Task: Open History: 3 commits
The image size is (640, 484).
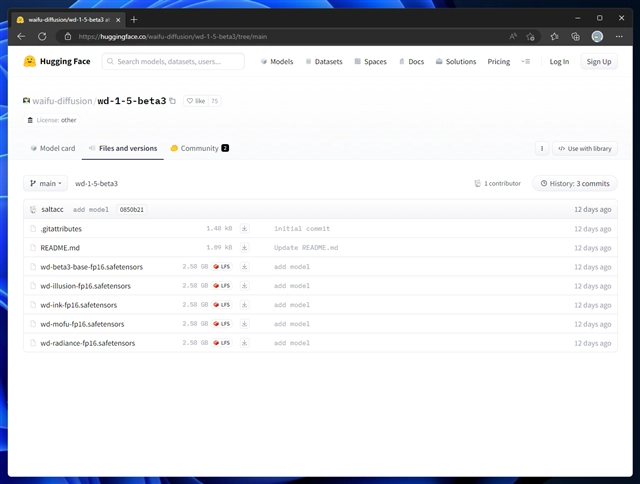Action: pyautogui.click(x=575, y=183)
